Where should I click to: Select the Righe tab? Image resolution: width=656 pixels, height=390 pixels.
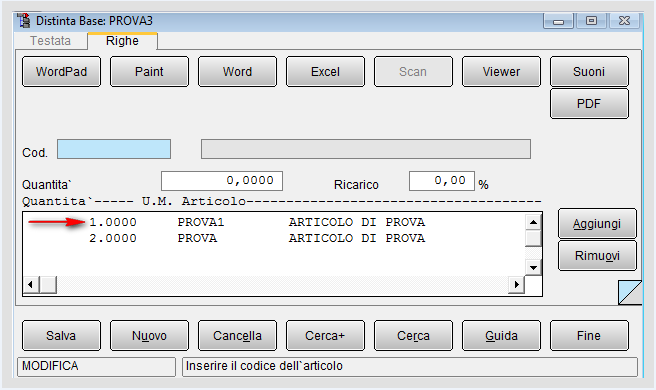[122, 41]
